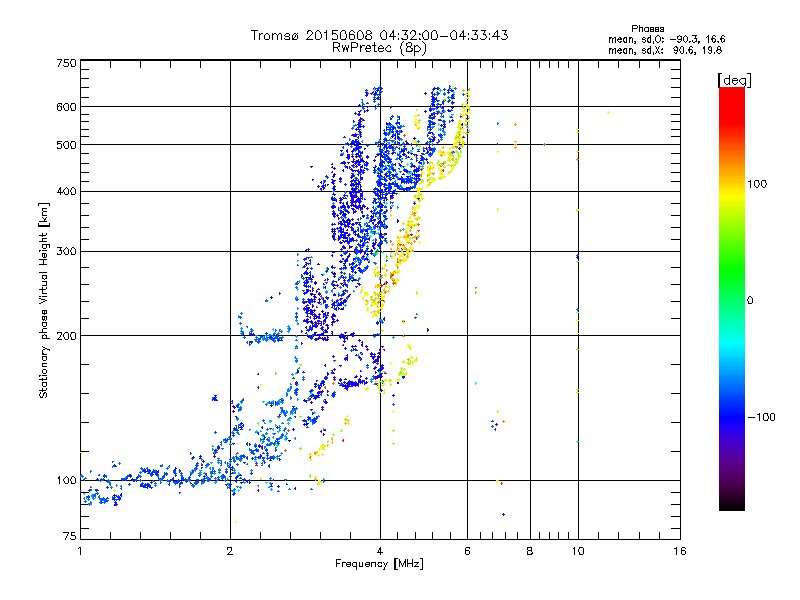The width and height of the screenshot is (800, 600).
Task: Click the x-axis tick label "16"
Action: tap(680, 551)
